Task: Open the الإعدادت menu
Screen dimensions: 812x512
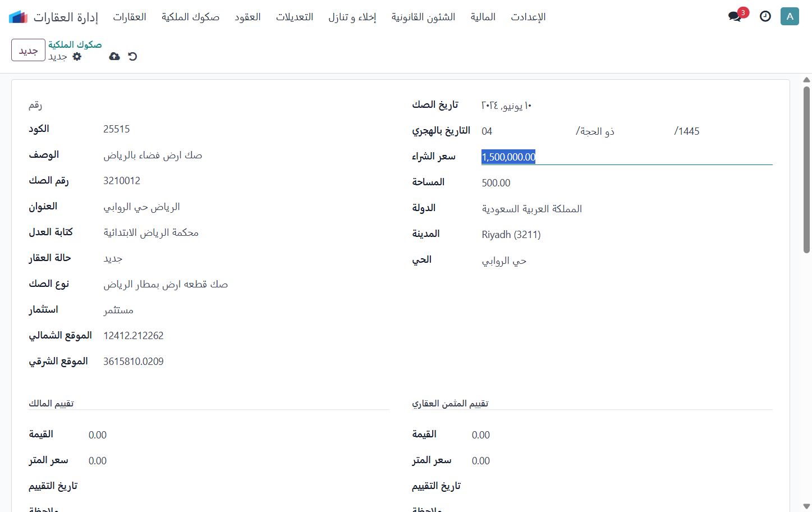Action: [528, 17]
